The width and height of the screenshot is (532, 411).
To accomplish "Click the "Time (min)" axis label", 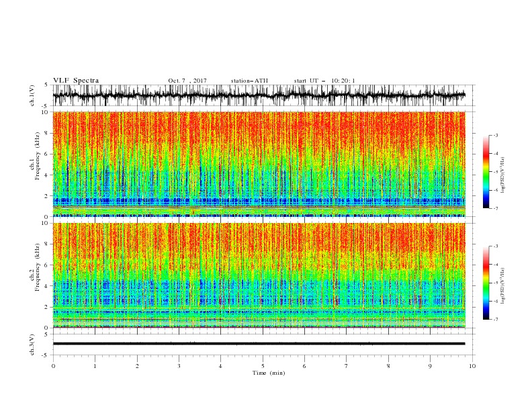I will pos(269,373).
